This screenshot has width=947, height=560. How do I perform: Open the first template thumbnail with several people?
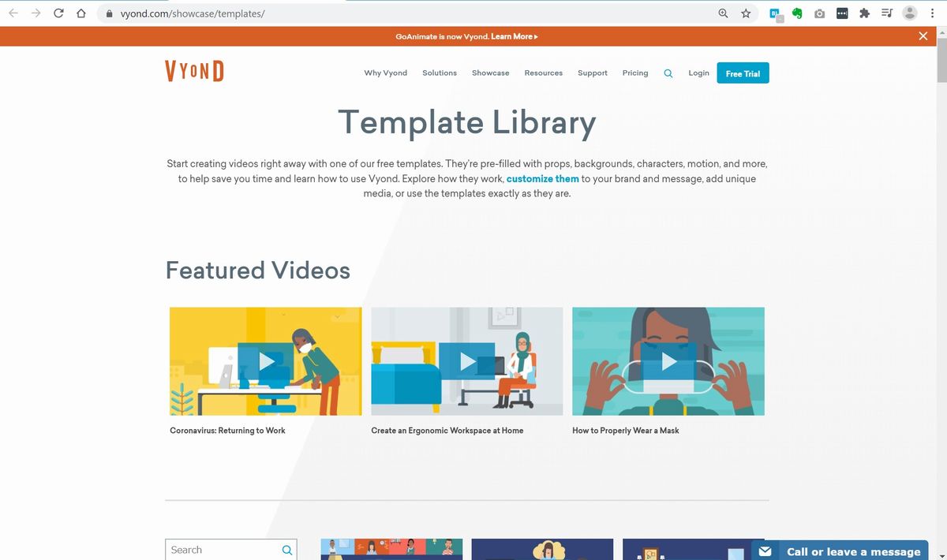click(x=391, y=550)
